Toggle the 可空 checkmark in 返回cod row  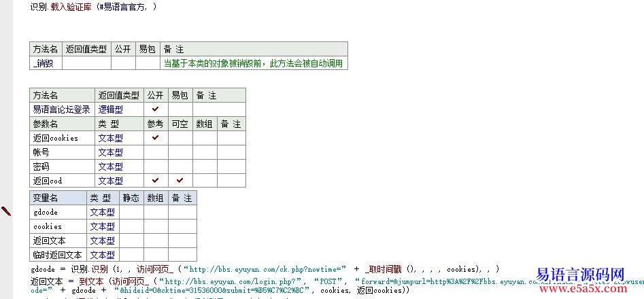pyautogui.click(x=180, y=180)
